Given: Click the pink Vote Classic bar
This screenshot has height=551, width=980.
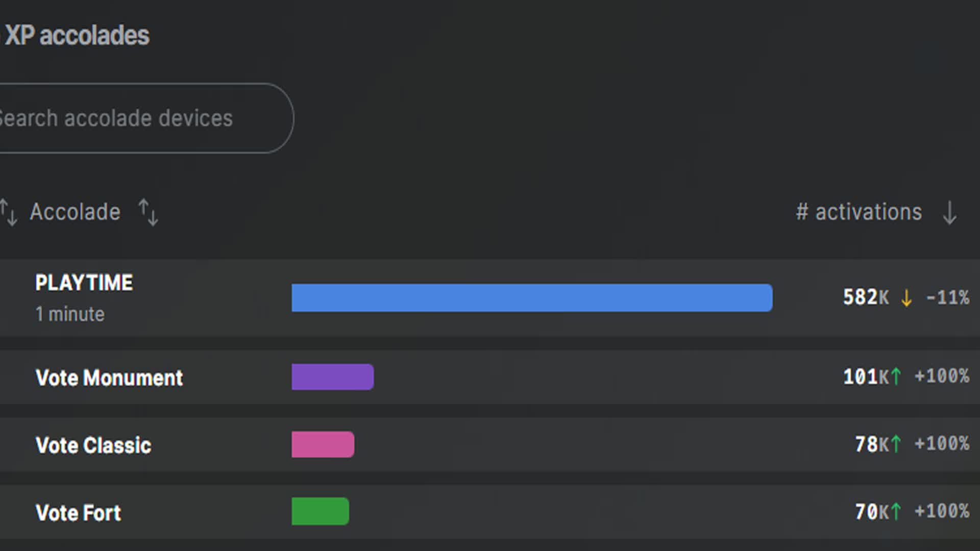Looking at the screenshot, I should coord(323,444).
